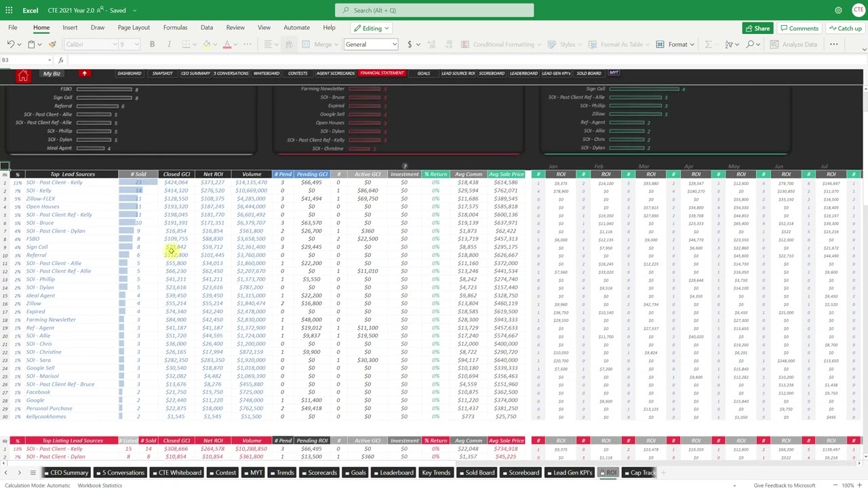Click the Analyze Data button
The height and width of the screenshot is (488, 868).
(794, 45)
